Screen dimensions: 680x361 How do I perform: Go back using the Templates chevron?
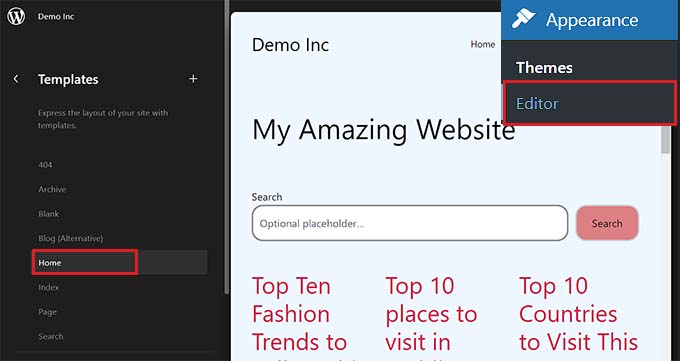16,79
